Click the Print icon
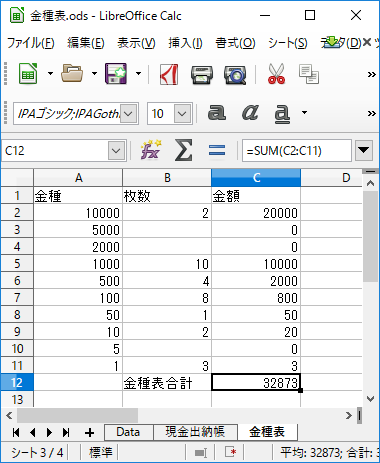The image size is (380, 463). click(202, 75)
